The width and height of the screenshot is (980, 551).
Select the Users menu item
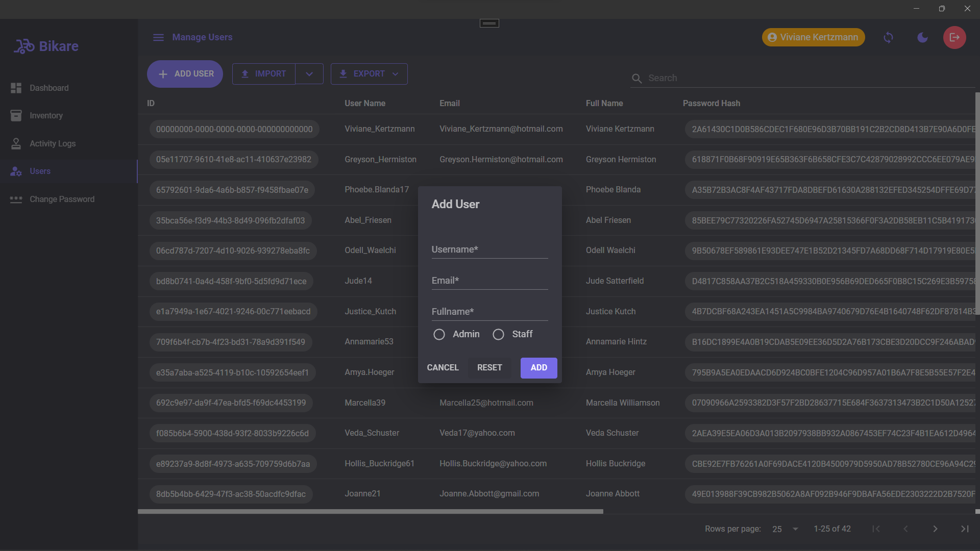tap(40, 171)
